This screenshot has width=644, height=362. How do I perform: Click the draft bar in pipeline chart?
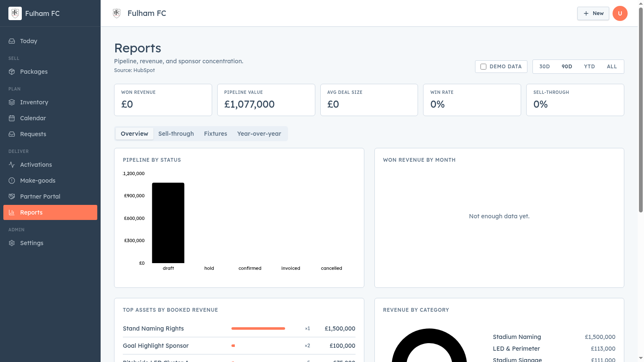(168, 223)
